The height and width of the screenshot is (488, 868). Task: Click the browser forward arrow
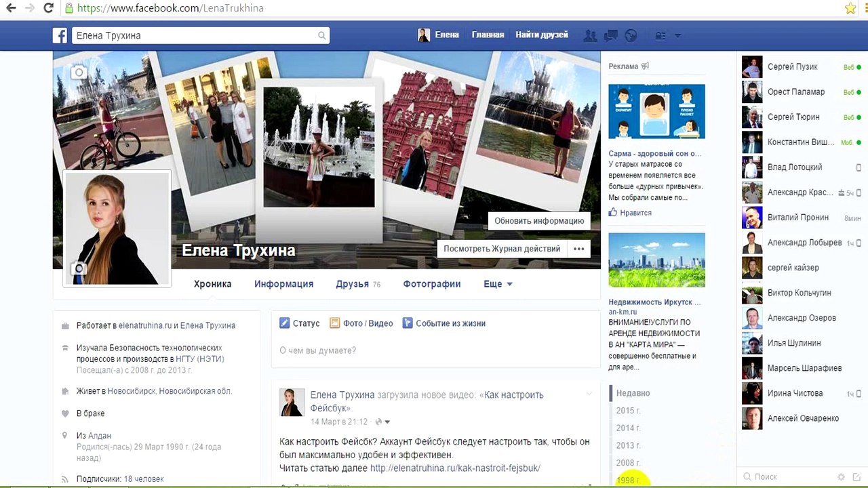click(x=29, y=8)
